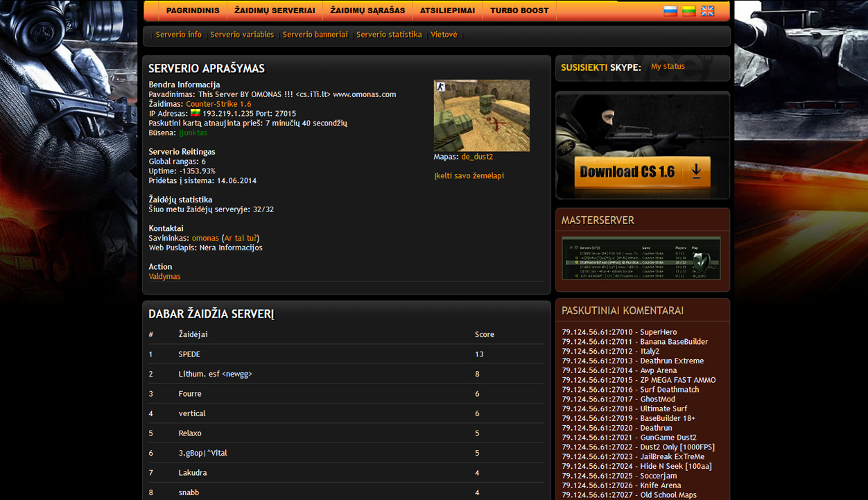Open the TURBO BOOST menu item
Screen dimensions: 868x500
pos(519,10)
